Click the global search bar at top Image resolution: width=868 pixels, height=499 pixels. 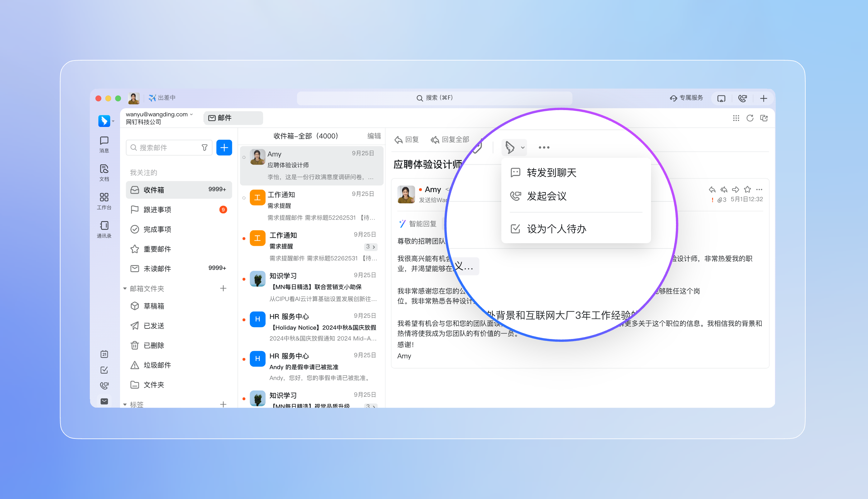(434, 98)
